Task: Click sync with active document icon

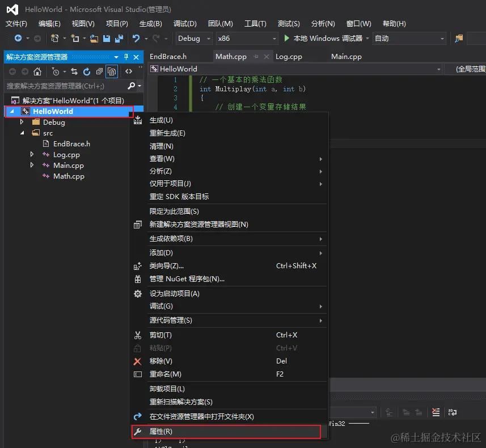Action: [74, 71]
